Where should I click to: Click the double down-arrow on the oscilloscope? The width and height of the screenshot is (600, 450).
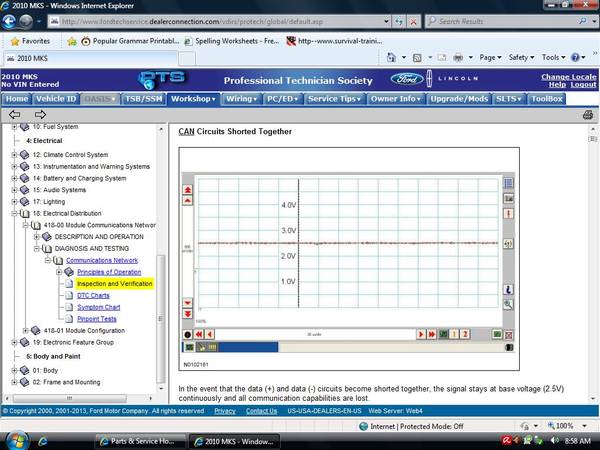point(188,314)
